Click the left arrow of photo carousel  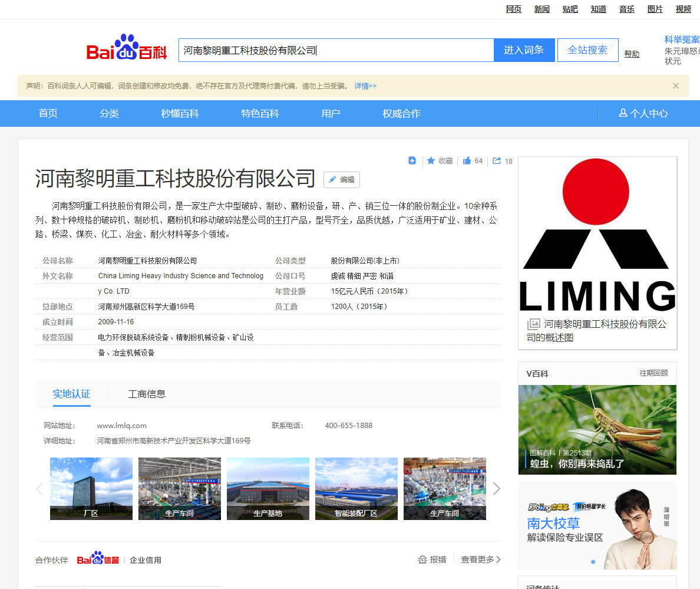39,489
